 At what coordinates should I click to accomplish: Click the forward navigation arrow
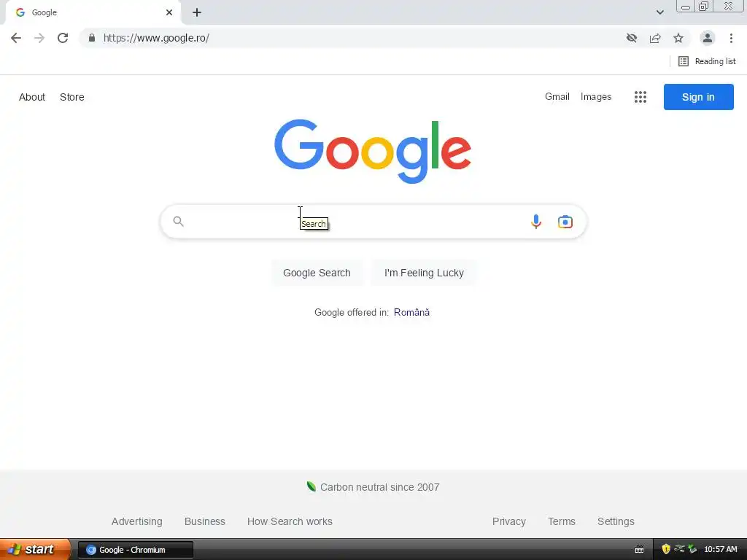tap(39, 38)
